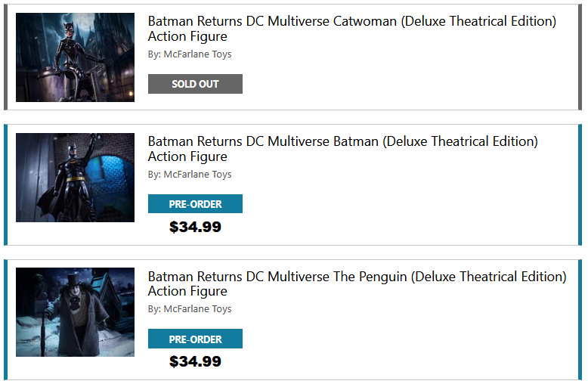The image size is (588, 387).
Task: Click the Batman action figure thumbnail
Action: tap(75, 178)
